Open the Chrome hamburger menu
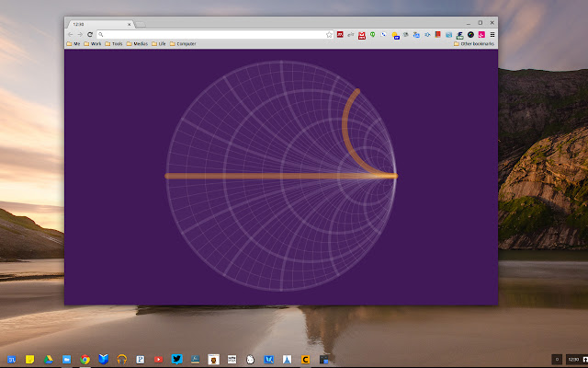The width and height of the screenshot is (588, 368). pos(492,35)
